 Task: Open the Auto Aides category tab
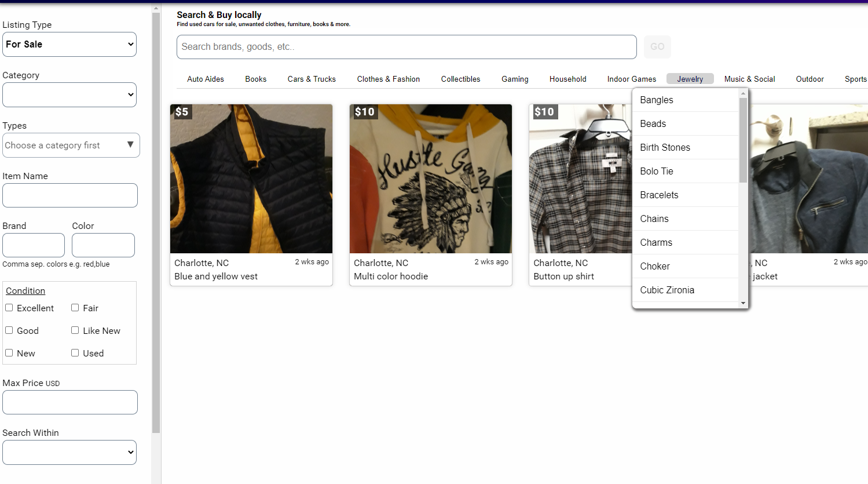tap(206, 79)
